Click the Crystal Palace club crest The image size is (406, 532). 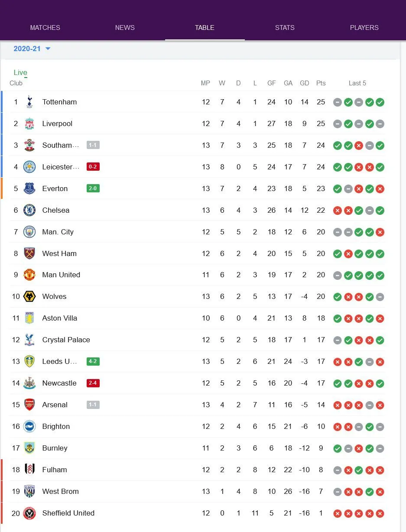tap(29, 340)
